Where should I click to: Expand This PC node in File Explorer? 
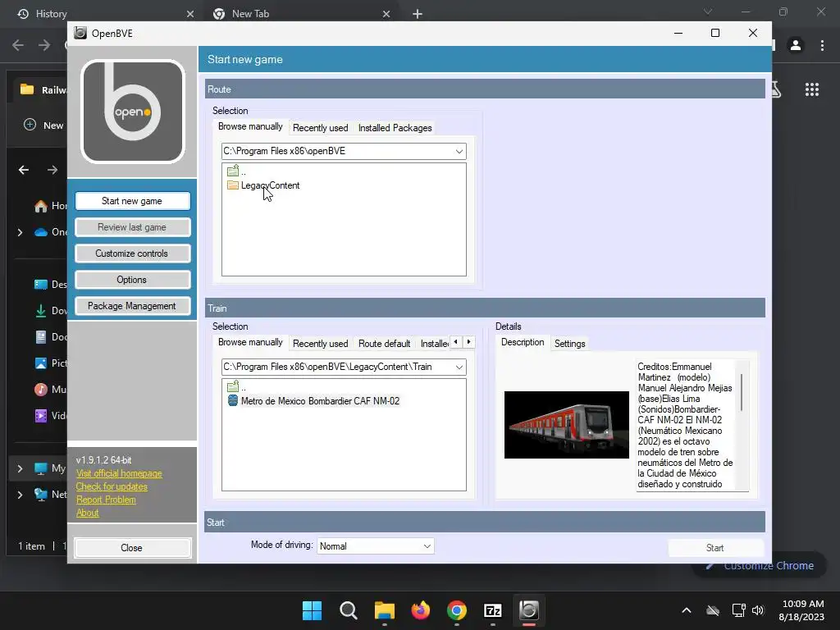coord(20,468)
